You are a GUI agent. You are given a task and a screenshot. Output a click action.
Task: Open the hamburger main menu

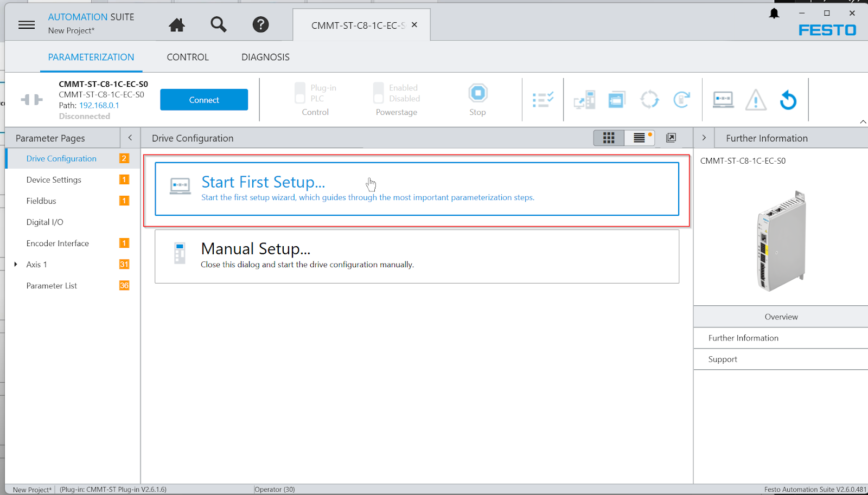point(27,24)
